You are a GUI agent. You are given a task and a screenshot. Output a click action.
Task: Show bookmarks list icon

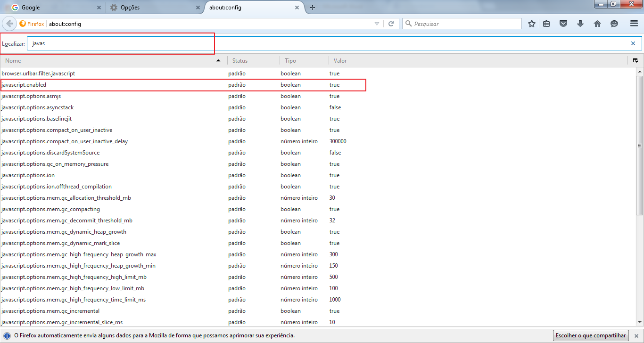547,24
